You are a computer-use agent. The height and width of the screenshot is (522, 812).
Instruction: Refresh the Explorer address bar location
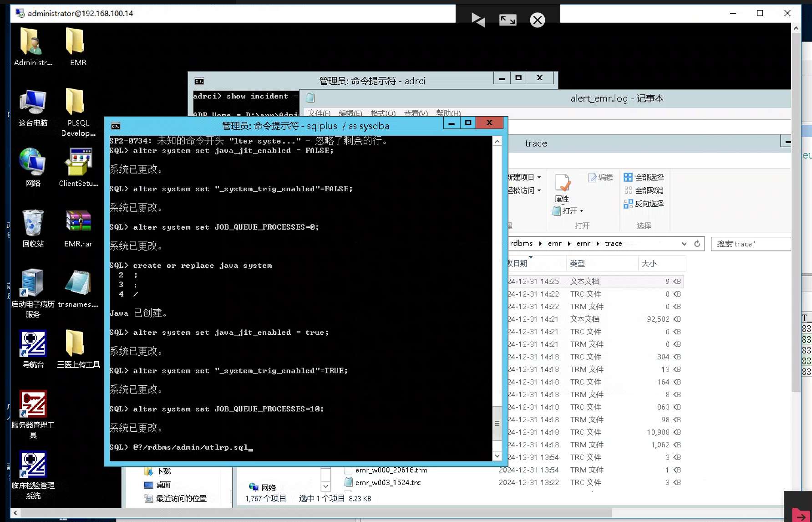[697, 244]
